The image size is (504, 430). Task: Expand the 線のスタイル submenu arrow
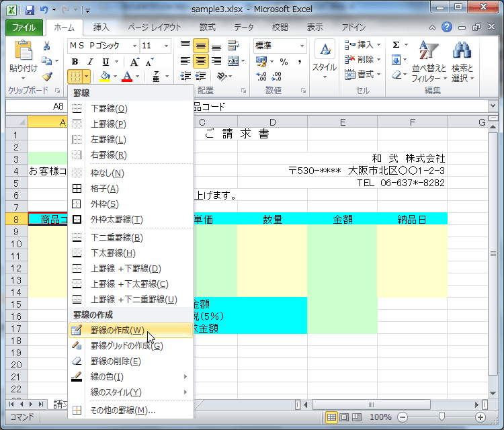185,392
